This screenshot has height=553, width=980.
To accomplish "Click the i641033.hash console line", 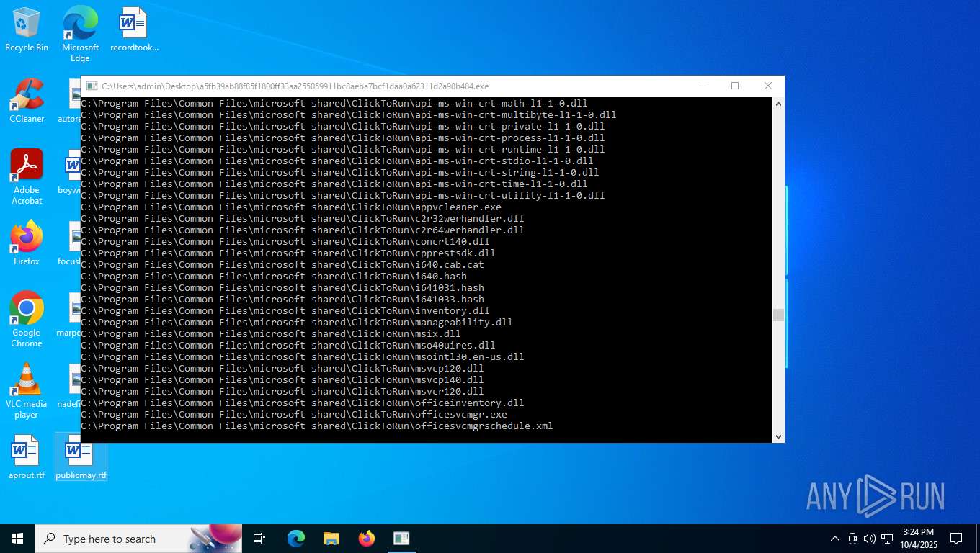I will pos(282,300).
